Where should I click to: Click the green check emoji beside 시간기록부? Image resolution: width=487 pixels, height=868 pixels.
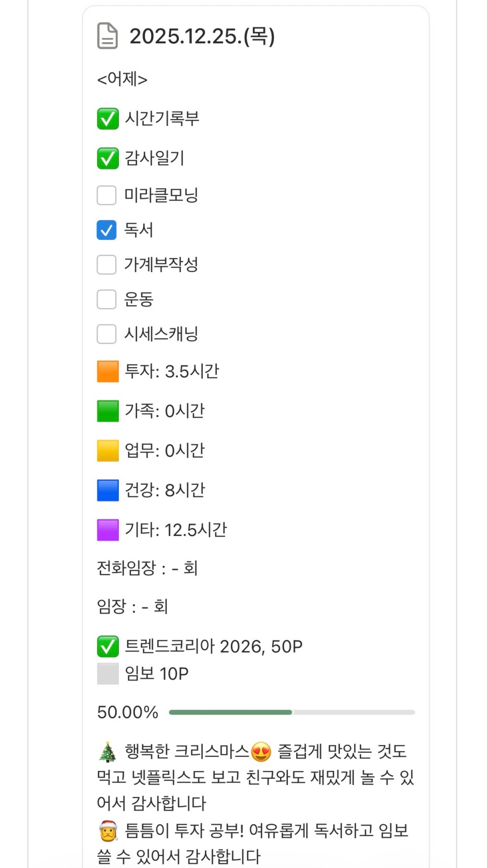(107, 118)
